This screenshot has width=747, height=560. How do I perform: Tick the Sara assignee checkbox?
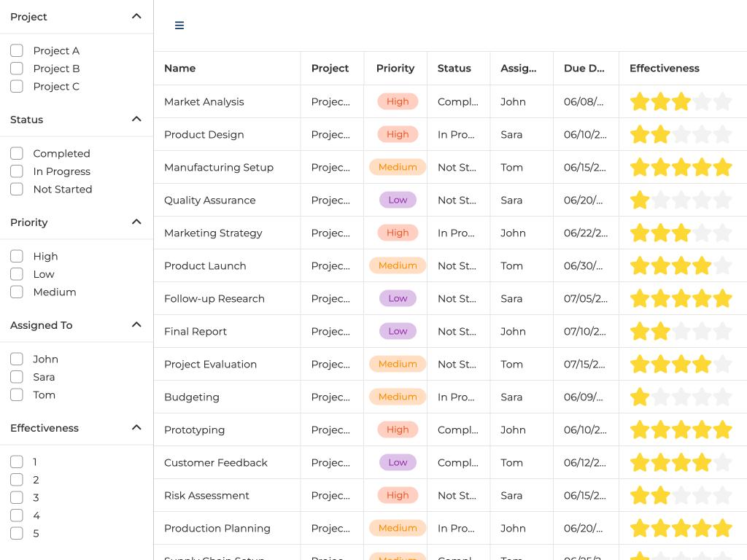pyautogui.click(x=17, y=377)
